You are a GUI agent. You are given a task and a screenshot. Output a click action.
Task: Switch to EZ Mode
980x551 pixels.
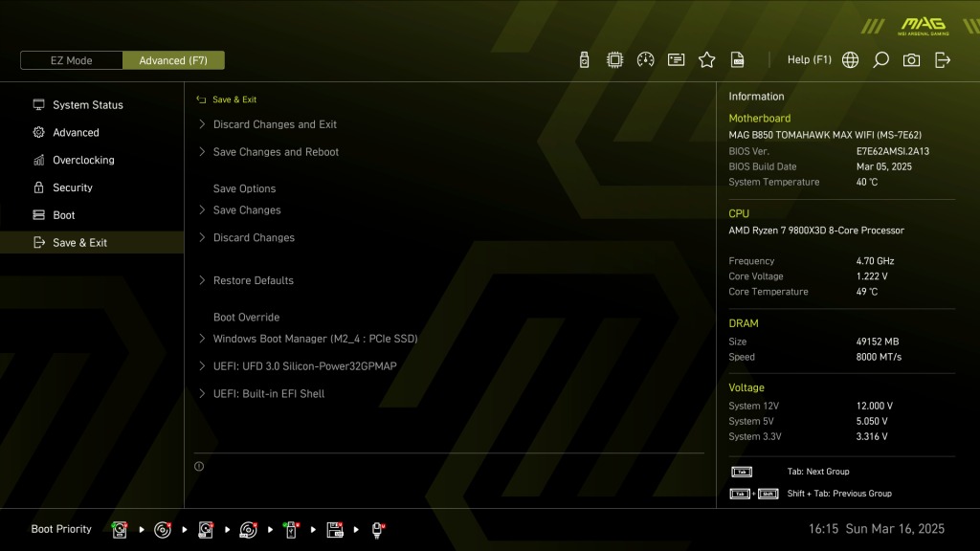click(72, 60)
